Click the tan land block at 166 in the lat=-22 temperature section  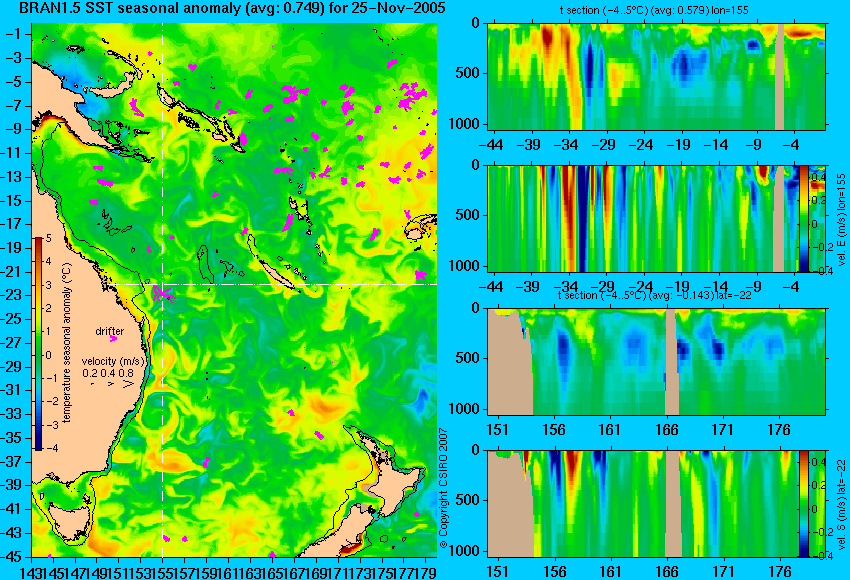672,362
